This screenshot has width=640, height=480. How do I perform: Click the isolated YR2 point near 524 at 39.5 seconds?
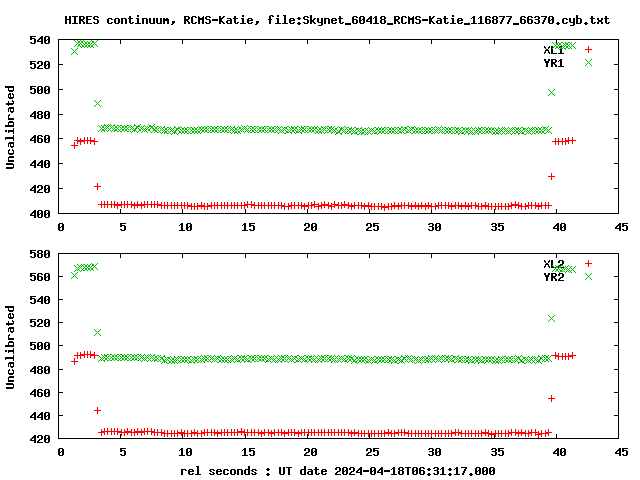[551, 318]
